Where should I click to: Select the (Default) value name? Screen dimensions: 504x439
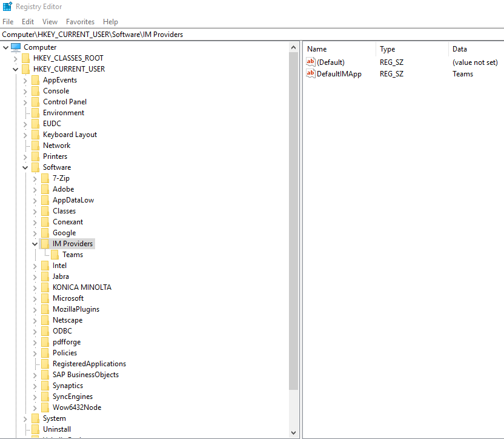click(x=330, y=62)
